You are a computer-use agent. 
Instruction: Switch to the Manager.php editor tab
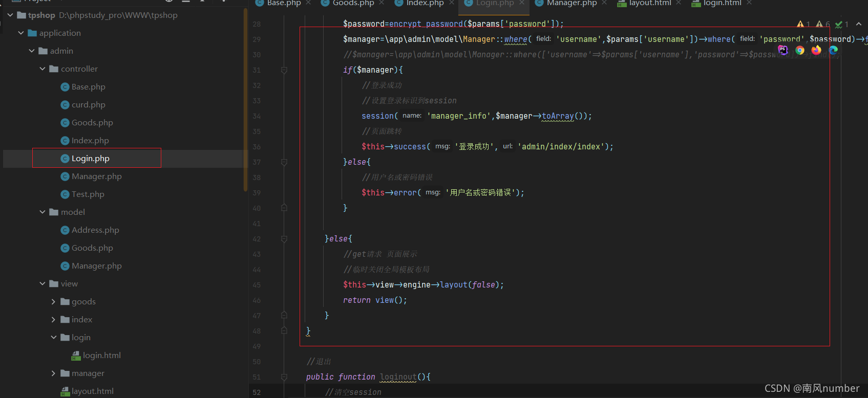click(571, 3)
